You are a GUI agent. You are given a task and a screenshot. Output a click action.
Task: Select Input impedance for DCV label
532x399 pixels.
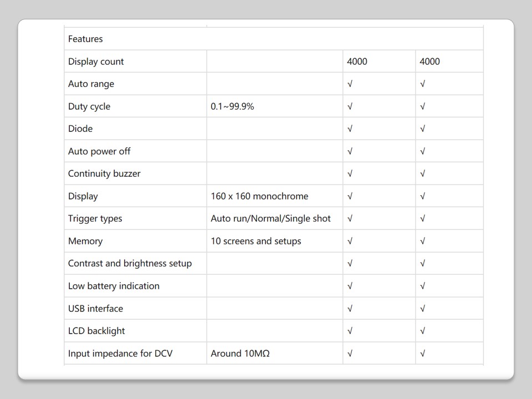(120, 353)
